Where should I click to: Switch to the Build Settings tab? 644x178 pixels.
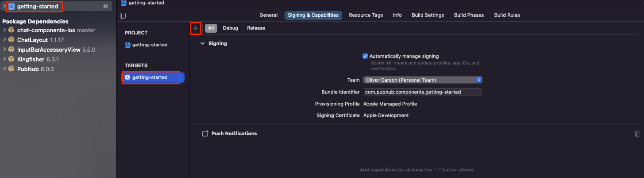(428, 15)
